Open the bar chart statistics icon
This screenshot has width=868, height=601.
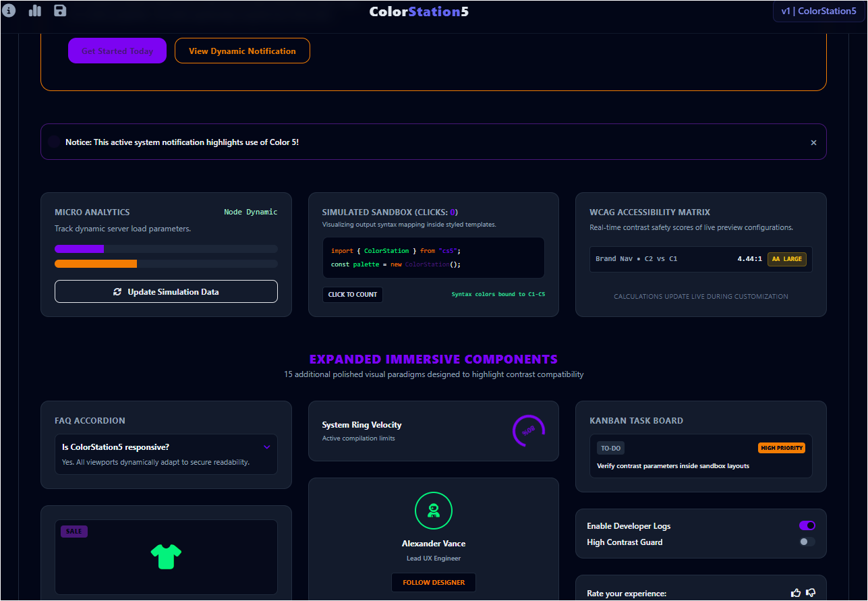click(x=35, y=10)
